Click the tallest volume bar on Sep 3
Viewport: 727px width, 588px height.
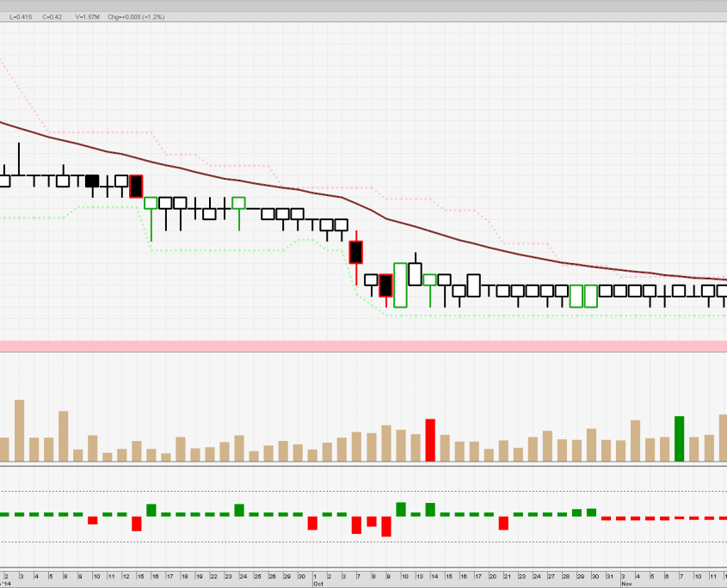[x=20, y=430]
